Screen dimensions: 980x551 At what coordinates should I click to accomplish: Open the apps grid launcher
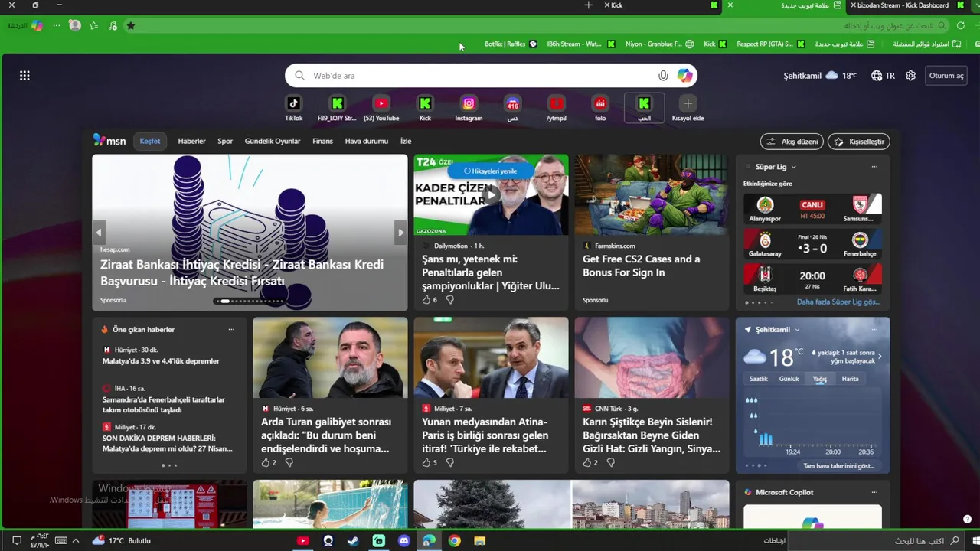(24, 75)
